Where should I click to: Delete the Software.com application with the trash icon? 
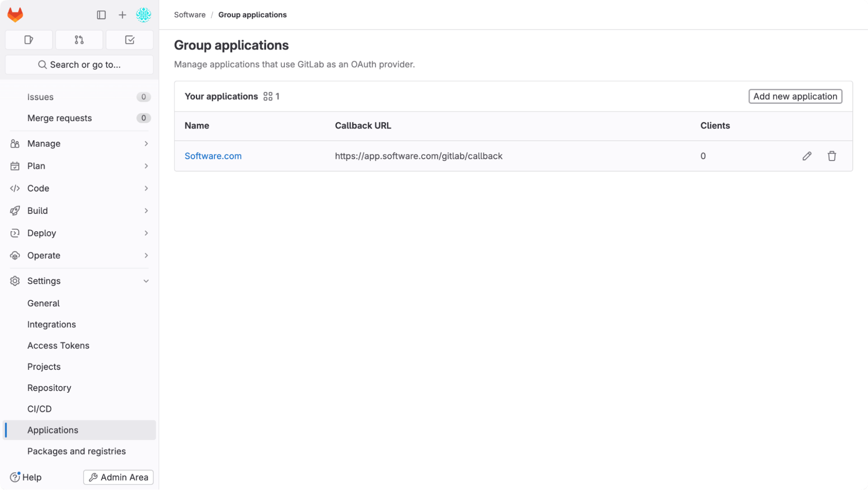pos(832,156)
